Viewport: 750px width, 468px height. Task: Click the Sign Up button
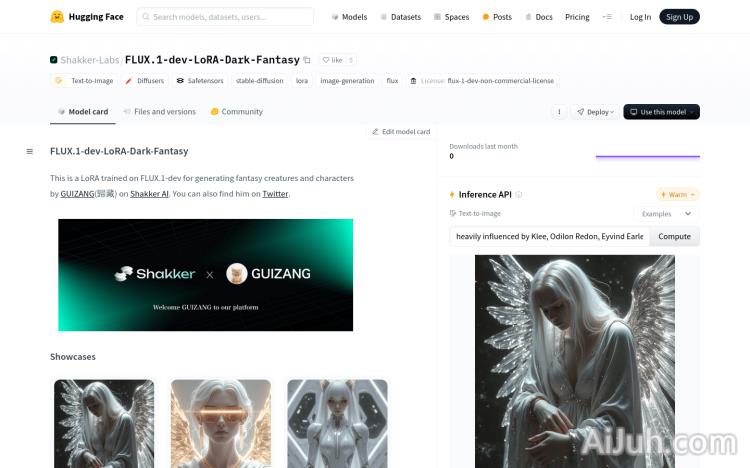coord(679,17)
